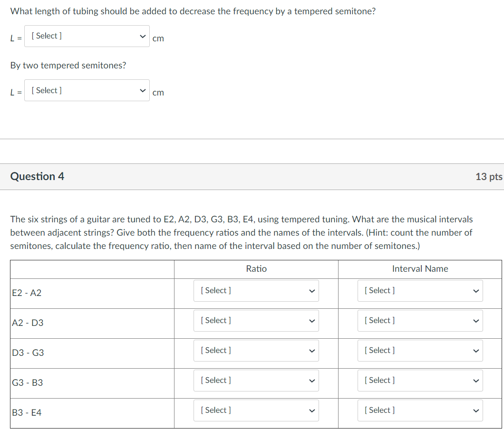
Task: Open ratio dropdown for A2 - D3
Action: [256, 321]
